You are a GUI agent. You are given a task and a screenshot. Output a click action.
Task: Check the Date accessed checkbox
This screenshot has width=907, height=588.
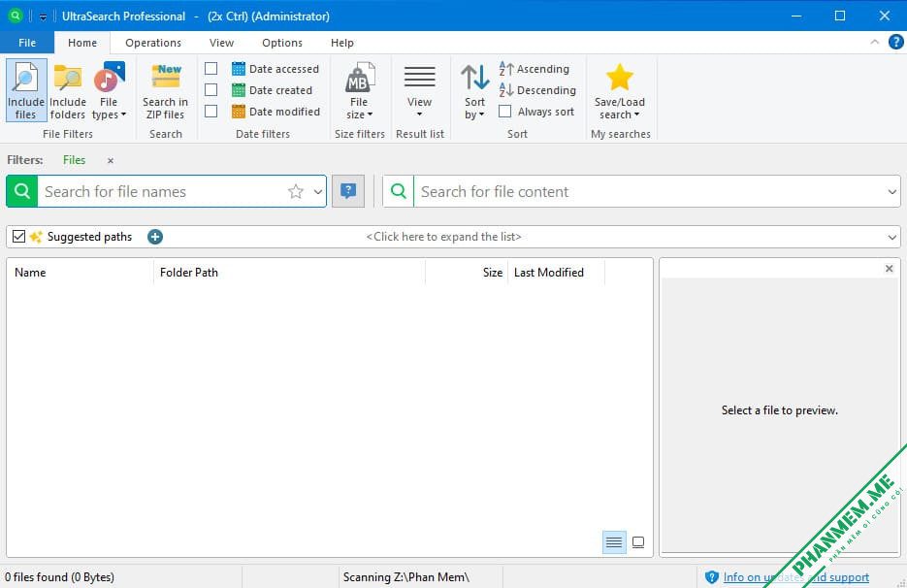(x=211, y=69)
